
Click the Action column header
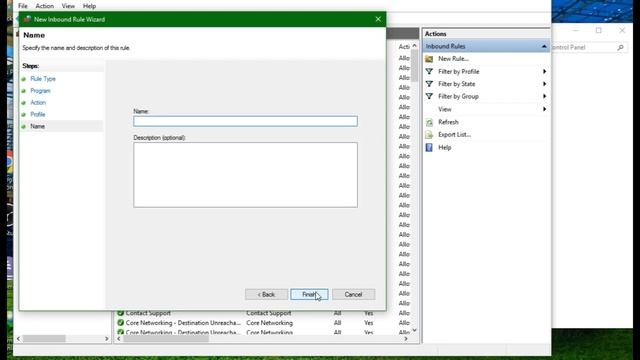coord(404,47)
